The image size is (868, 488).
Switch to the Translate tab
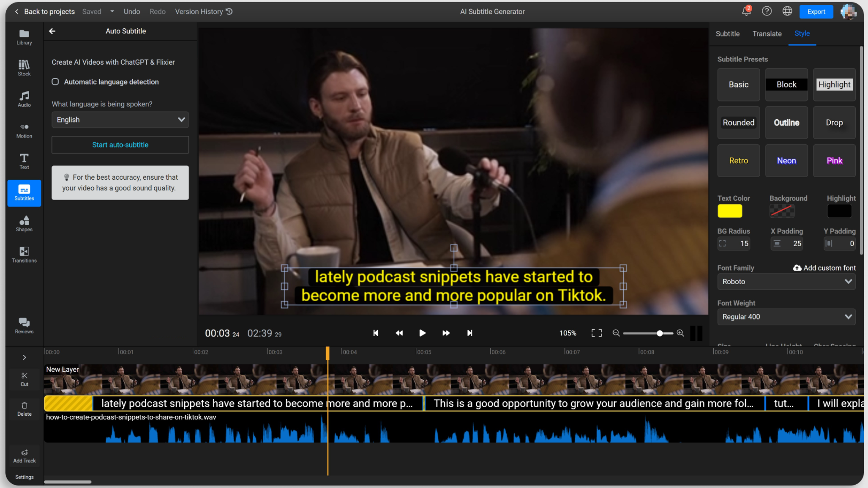(767, 34)
